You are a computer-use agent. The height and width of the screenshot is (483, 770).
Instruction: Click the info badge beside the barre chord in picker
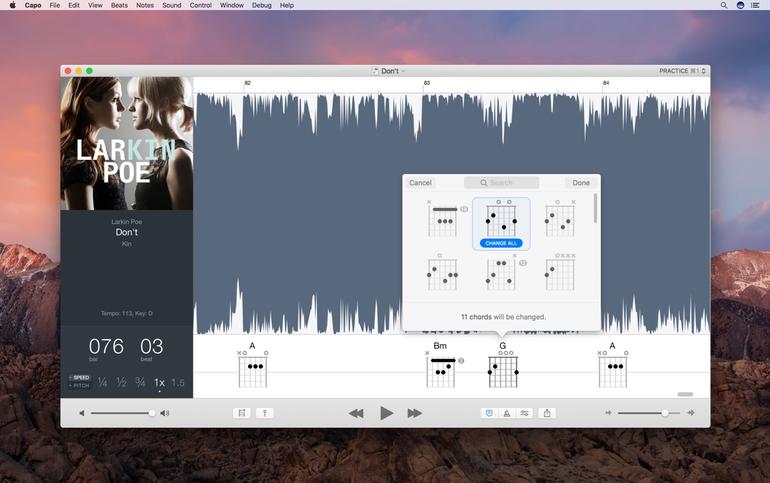tap(464, 209)
